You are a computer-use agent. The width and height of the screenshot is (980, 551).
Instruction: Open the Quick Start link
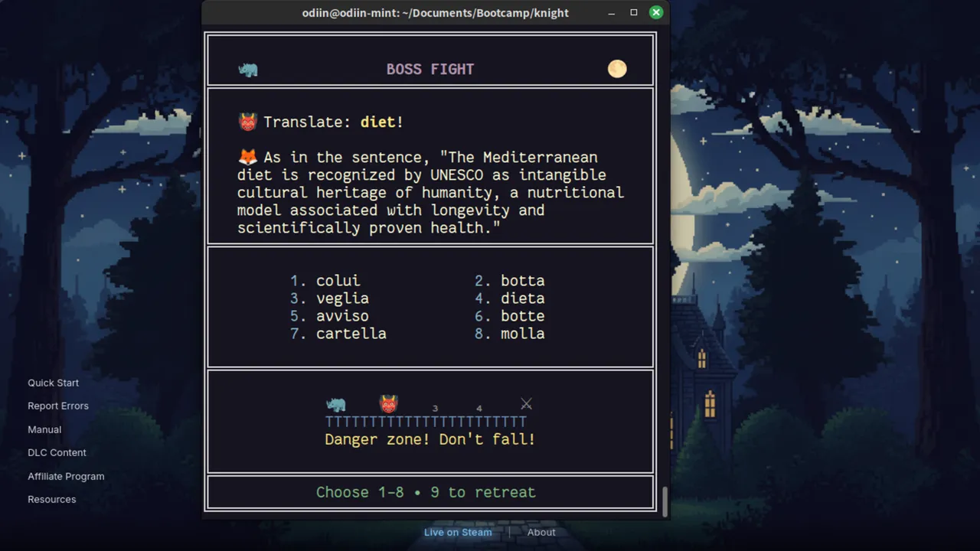54,383
